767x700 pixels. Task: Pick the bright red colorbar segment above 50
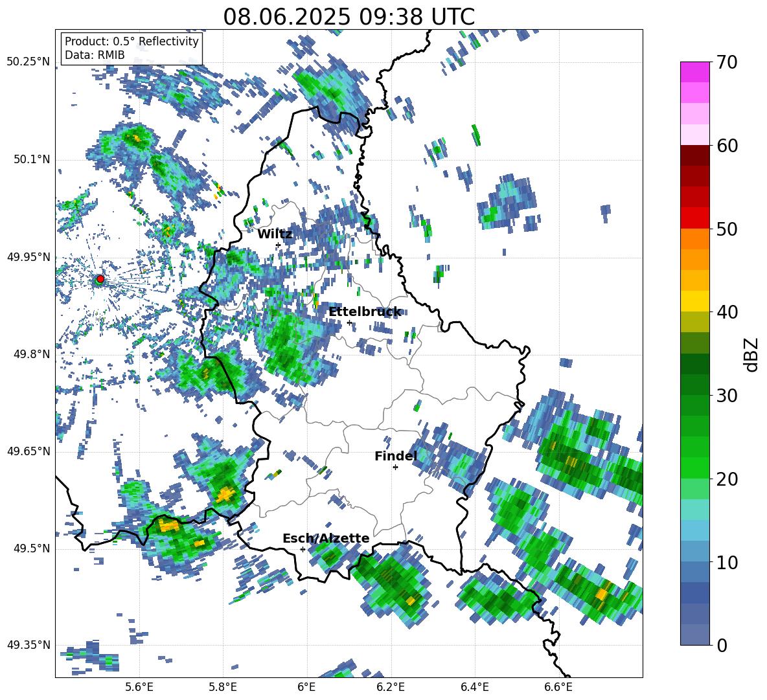(694, 218)
